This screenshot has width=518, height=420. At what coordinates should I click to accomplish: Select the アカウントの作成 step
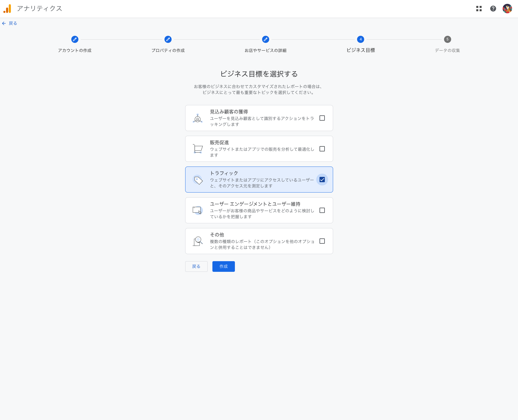coord(75,39)
